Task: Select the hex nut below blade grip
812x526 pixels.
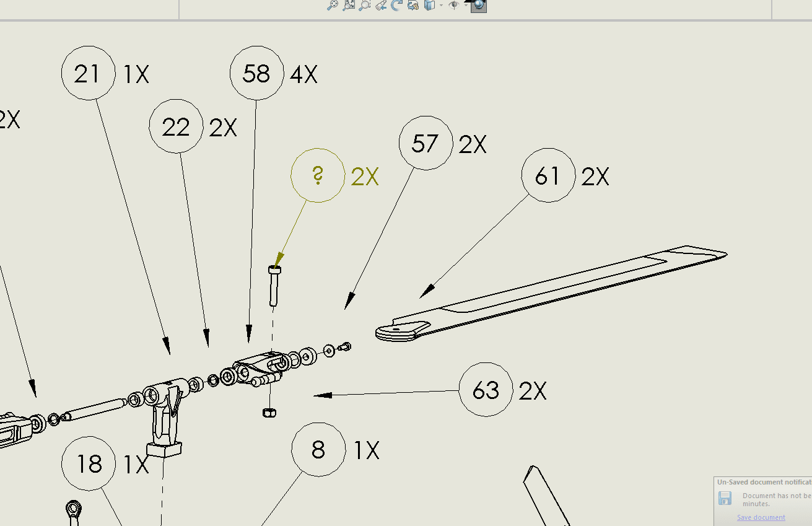Action: (x=269, y=412)
